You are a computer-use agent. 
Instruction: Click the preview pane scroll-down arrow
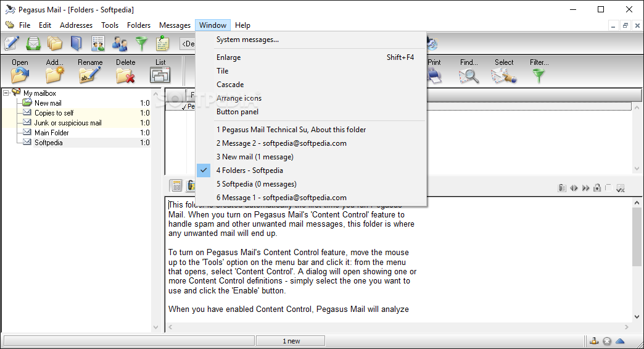(637, 316)
